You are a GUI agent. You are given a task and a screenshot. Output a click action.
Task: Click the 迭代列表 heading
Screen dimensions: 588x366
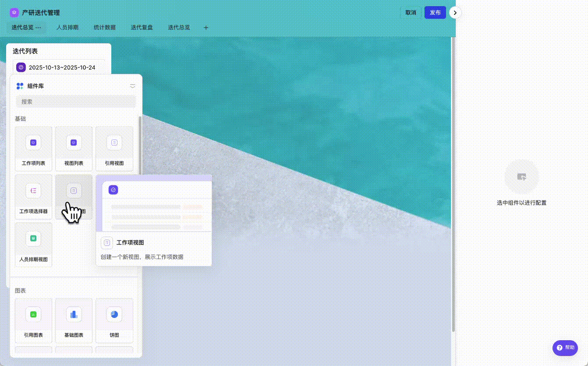click(25, 51)
